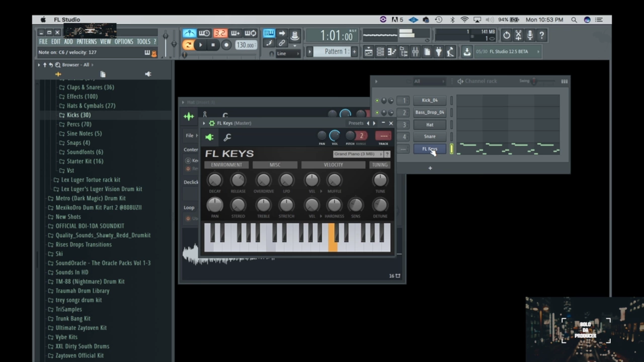Screen dimensions: 644x362
Task: Open the TOOLS menu
Action: pos(144,42)
